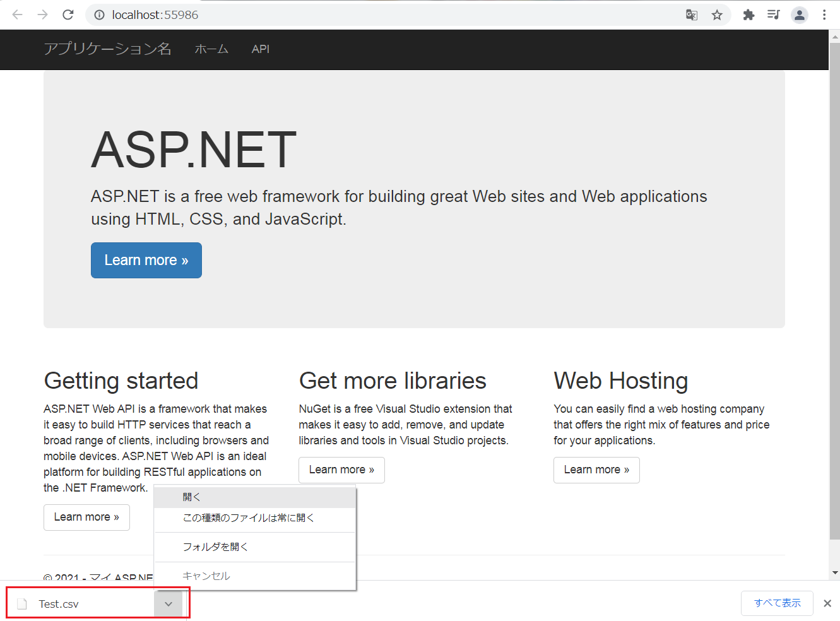Open the media control icon
Viewport: 840px width, 621px height.
point(774,15)
